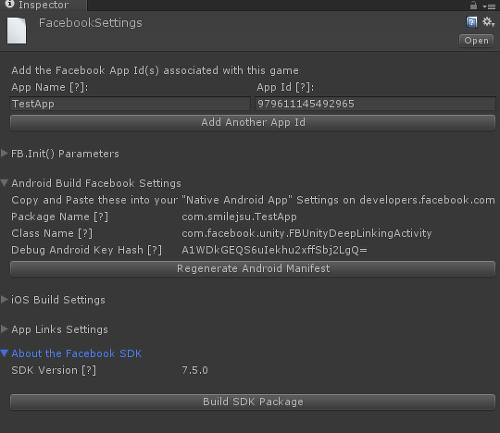Open the help reference book icon
The image size is (500, 433).
click(x=472, y=22)
